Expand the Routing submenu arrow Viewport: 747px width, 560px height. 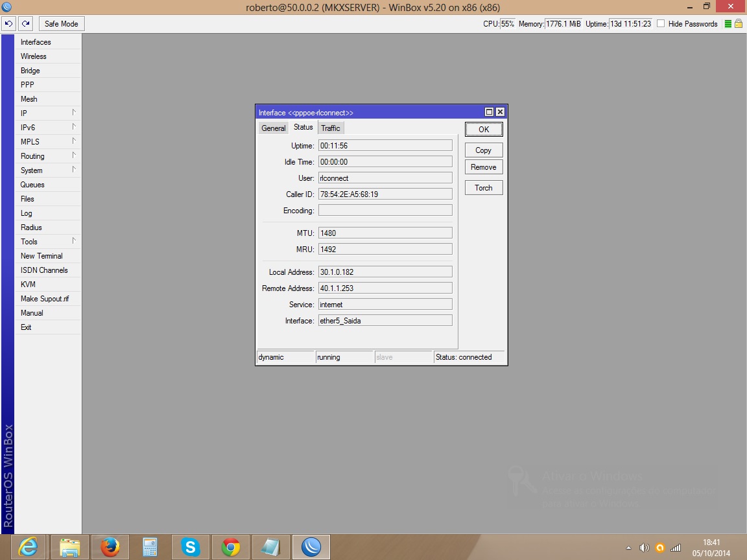[74, 156]
